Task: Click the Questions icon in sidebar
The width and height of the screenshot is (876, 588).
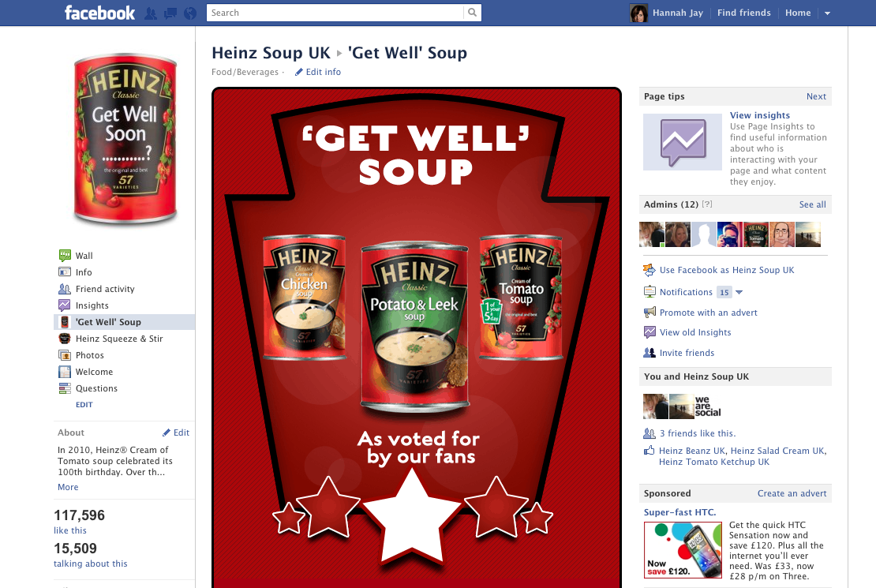Action: pyautogui.click(x=65, y=388)
